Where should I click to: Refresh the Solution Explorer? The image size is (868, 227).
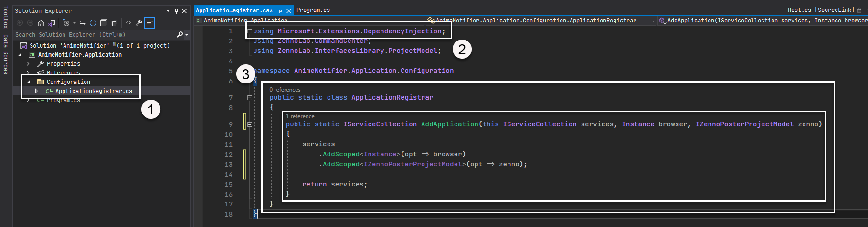point(93,23)
